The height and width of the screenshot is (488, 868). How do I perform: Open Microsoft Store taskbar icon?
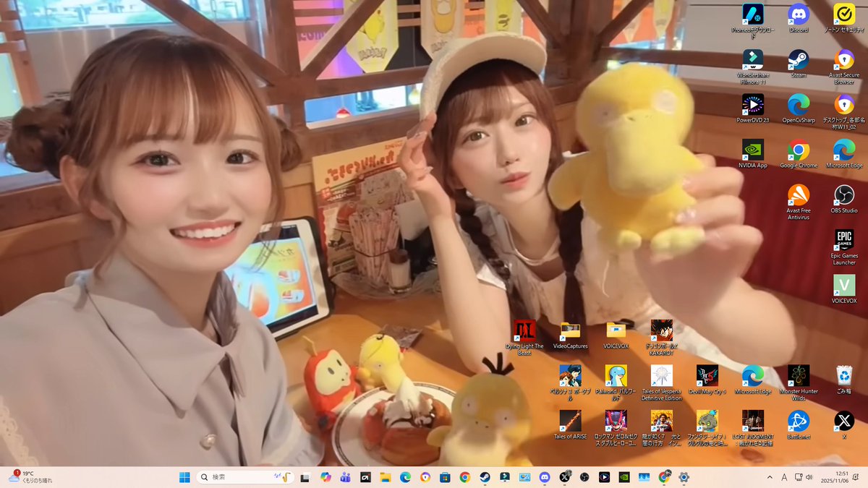tap(445, 477)
